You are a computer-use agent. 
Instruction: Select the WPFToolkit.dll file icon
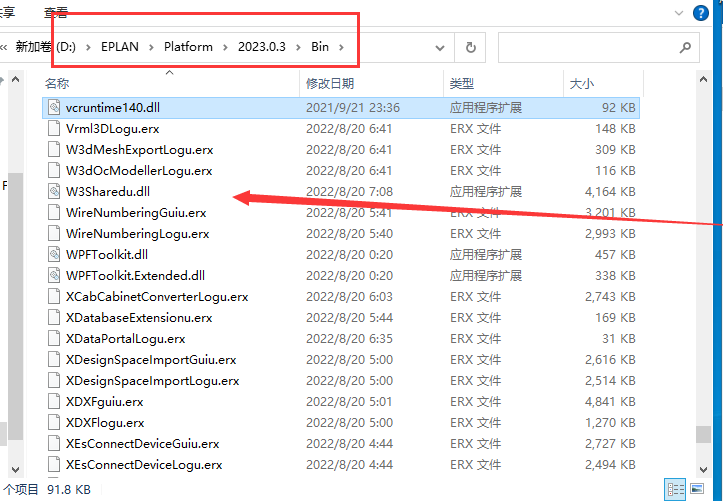point(54,254)
